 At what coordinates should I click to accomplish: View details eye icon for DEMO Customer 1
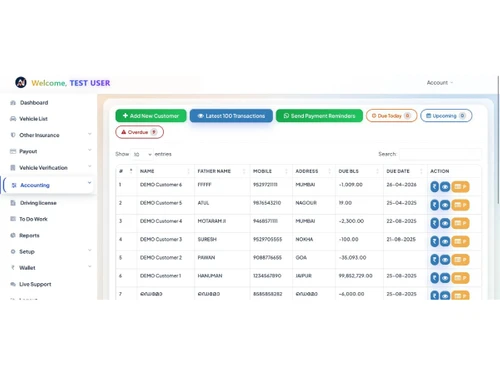pyautogui.click(x=445, y=278)
